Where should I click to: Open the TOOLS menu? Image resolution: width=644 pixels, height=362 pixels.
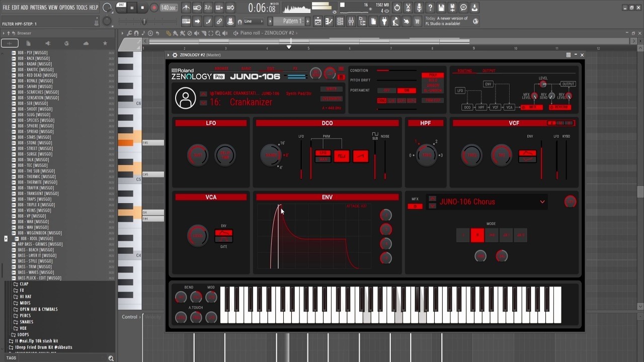point(82,8)
